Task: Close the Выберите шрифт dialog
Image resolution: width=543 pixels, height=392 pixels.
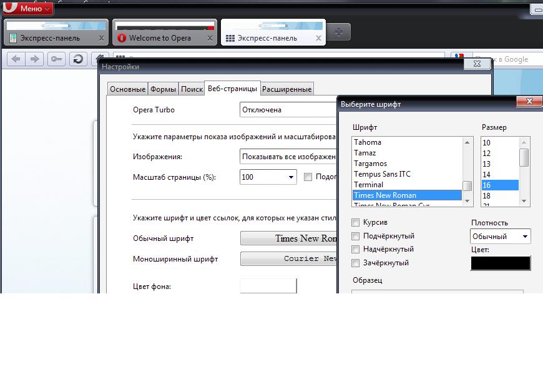Action: point(529,101)
